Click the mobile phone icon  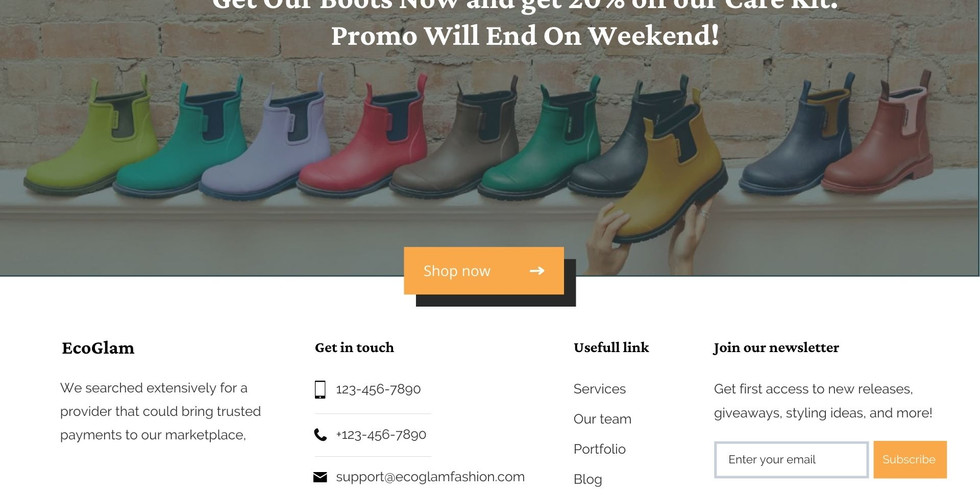coord(320,389)
